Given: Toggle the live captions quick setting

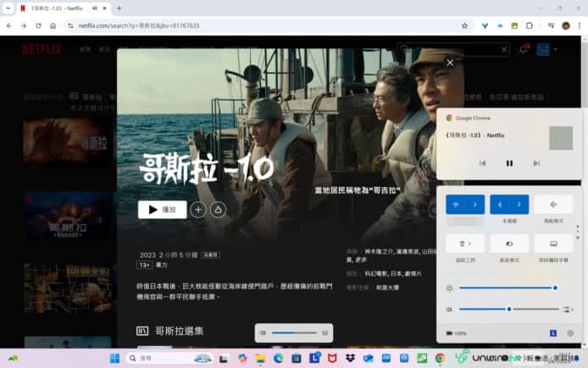Looking at the screenshot, I should point(553,244).
